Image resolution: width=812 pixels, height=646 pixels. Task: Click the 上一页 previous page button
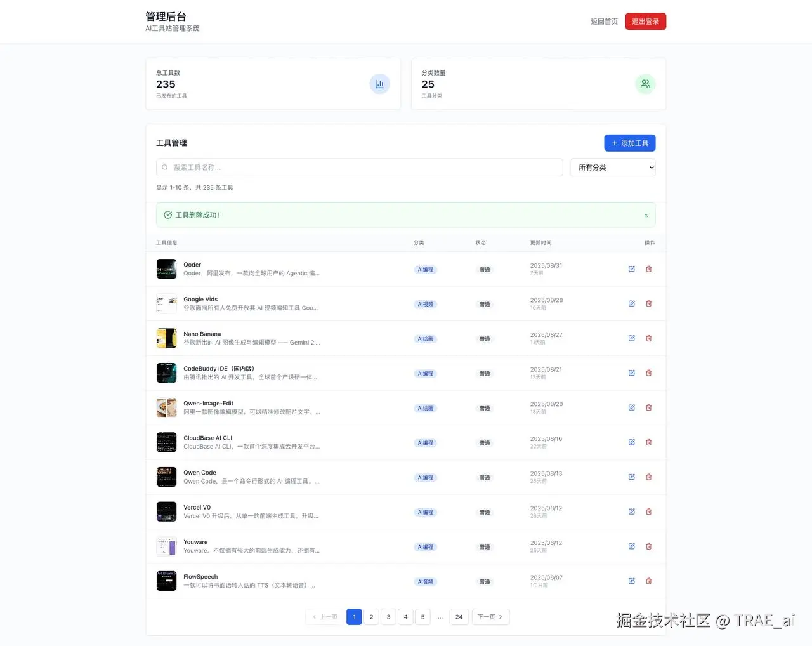coord(325,617)
